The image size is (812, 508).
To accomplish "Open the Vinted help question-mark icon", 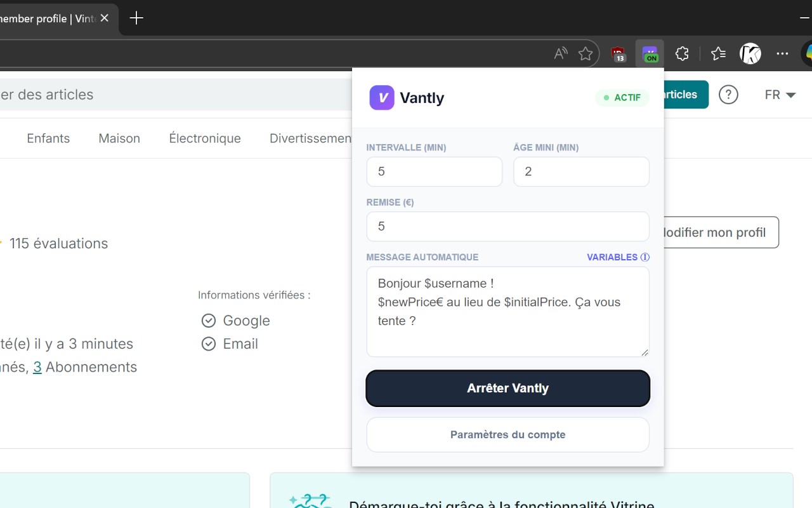I will [728, 95].
